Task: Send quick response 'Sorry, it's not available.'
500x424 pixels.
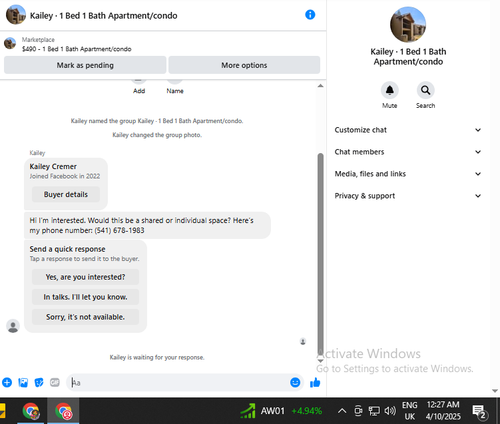Action: [x=85, y=317]
